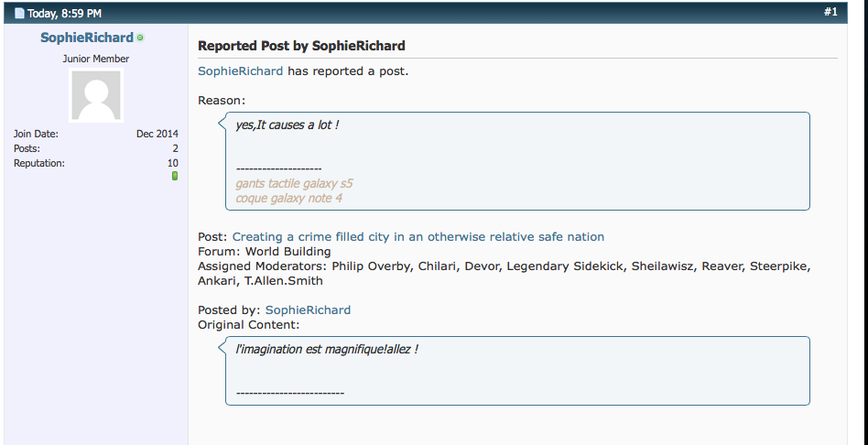Follow the "coque galaxy note 4" signature link
The height and width of the screenshot is (445, 868).
[288, 198]
